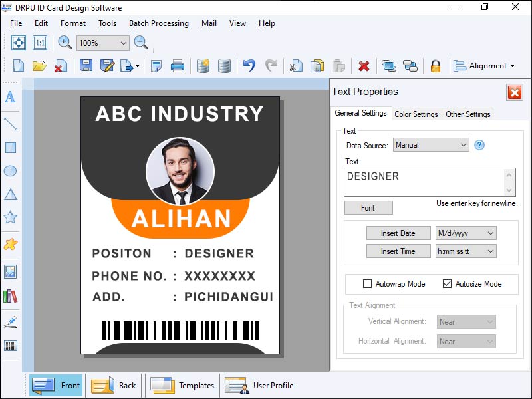Open the 100% zoom level dropdown

124,43
